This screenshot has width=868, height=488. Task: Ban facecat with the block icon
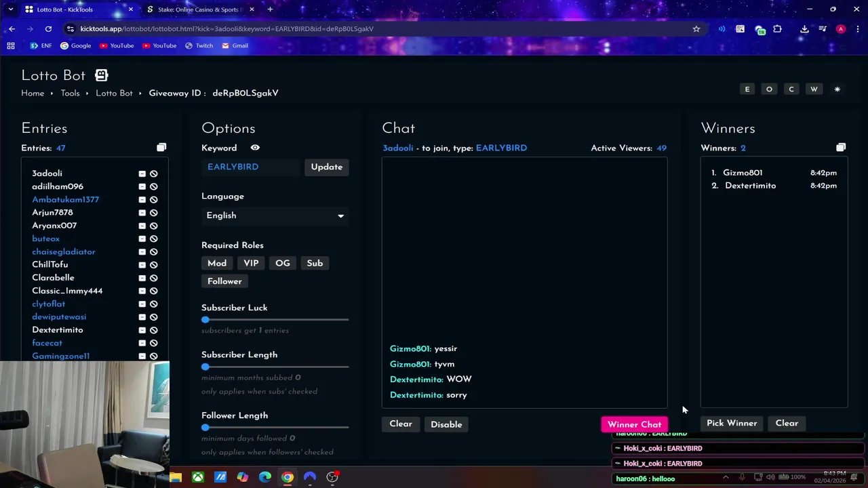pyautogui.click(x=154, y=343)
